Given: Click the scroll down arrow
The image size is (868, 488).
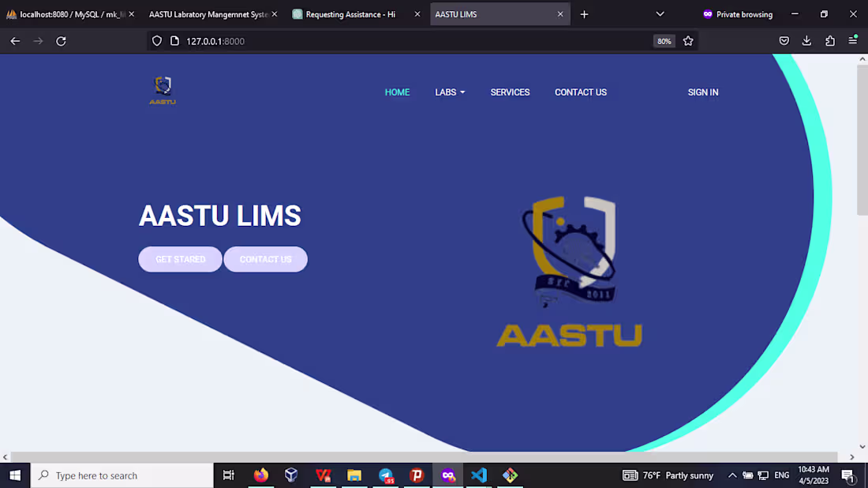Looking at the screenshot, I should click(x=862, y=446).
